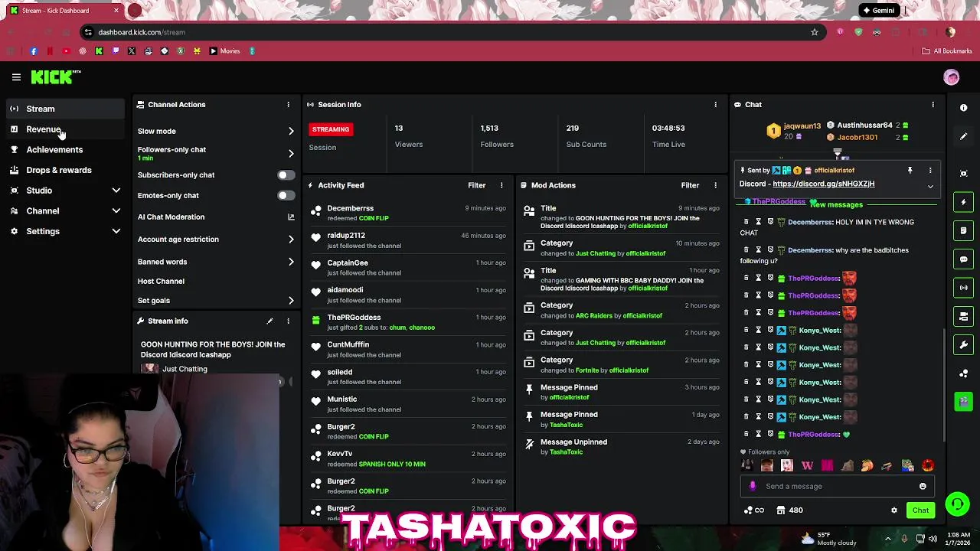
Task: Click Filter in Mod Actions
Action: point(690,185)
